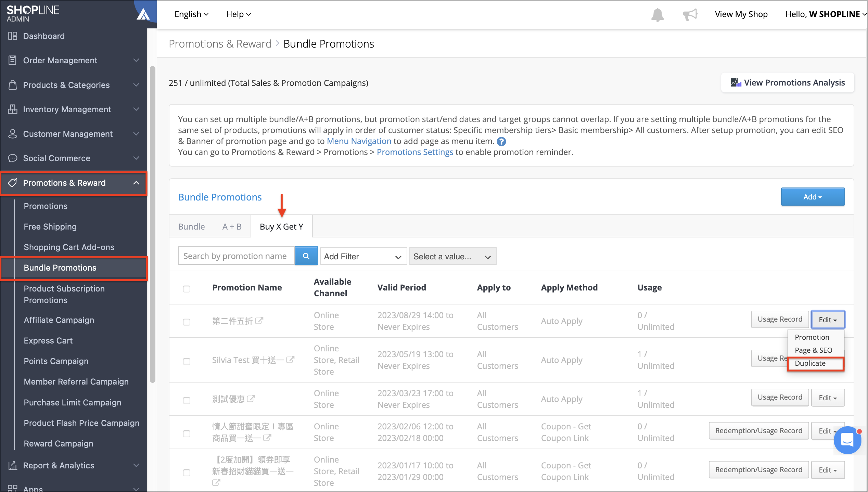Click the Social Commerce chat icon

point(13,158)
